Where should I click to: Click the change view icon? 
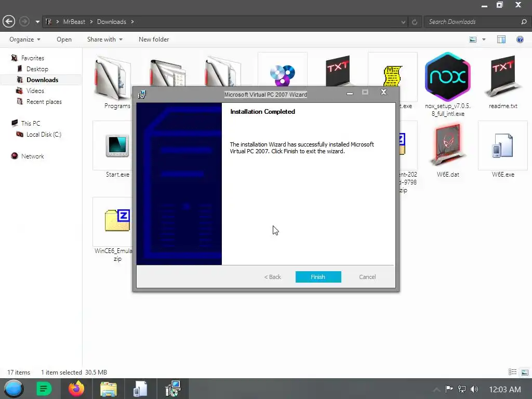click(x=473, y=39)
